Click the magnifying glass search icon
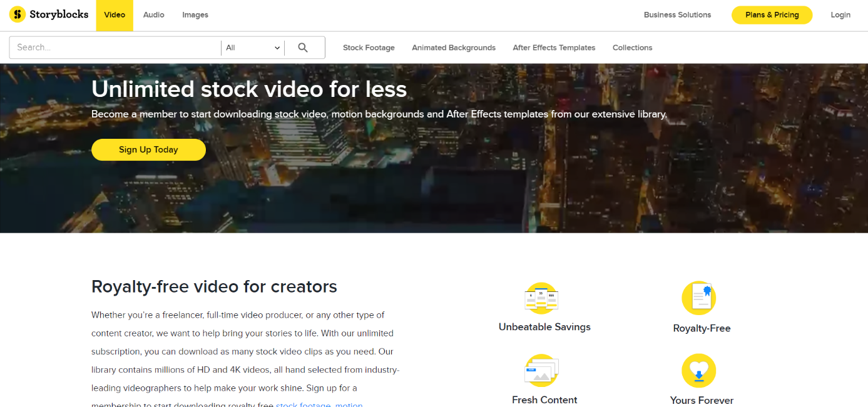868x407 pixels. [x=303, y=48]
